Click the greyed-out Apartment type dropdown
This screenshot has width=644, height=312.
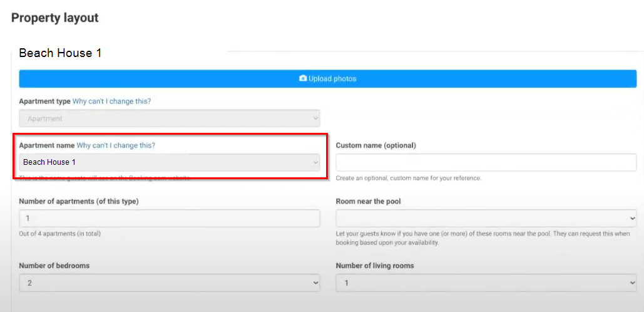click(169, 118)
